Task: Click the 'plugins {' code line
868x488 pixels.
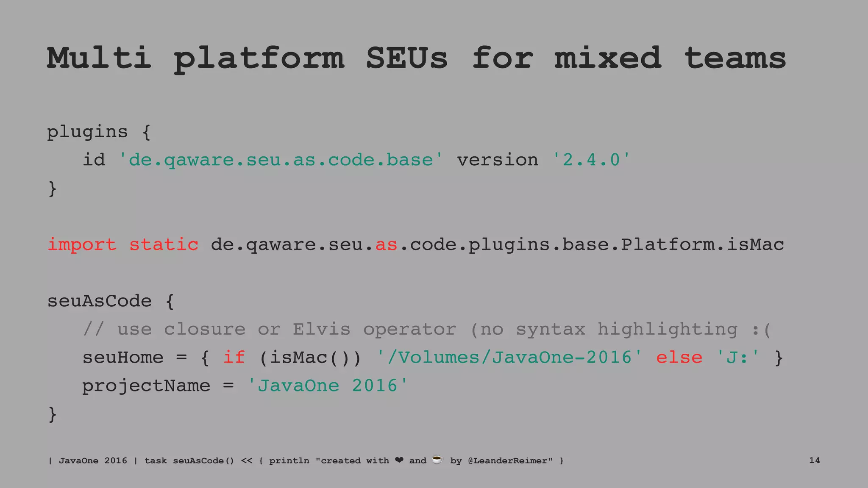Action: coord(99,132)
